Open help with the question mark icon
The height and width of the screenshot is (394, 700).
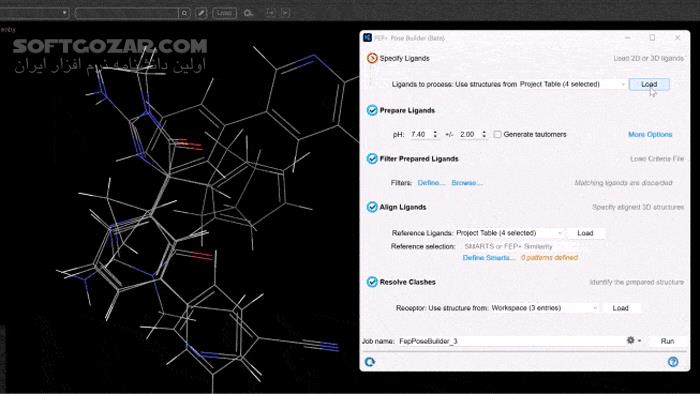pyautogui.click(x=673, y=362)
